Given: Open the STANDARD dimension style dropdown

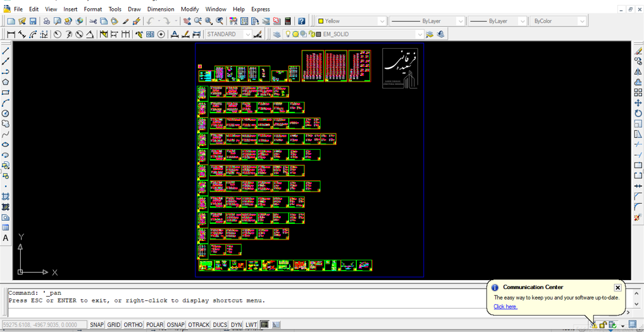Looking at the screenshot, I should click(247, 34).
